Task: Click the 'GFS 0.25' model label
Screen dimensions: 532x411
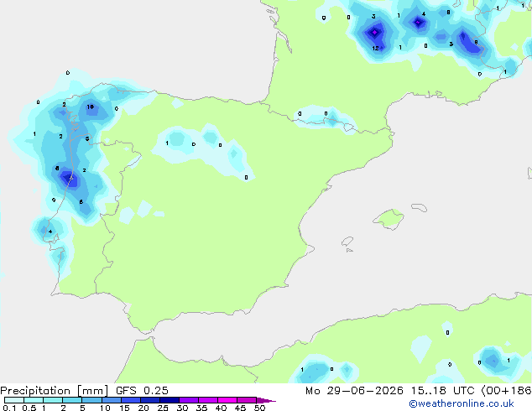Action: click(142, 391)
